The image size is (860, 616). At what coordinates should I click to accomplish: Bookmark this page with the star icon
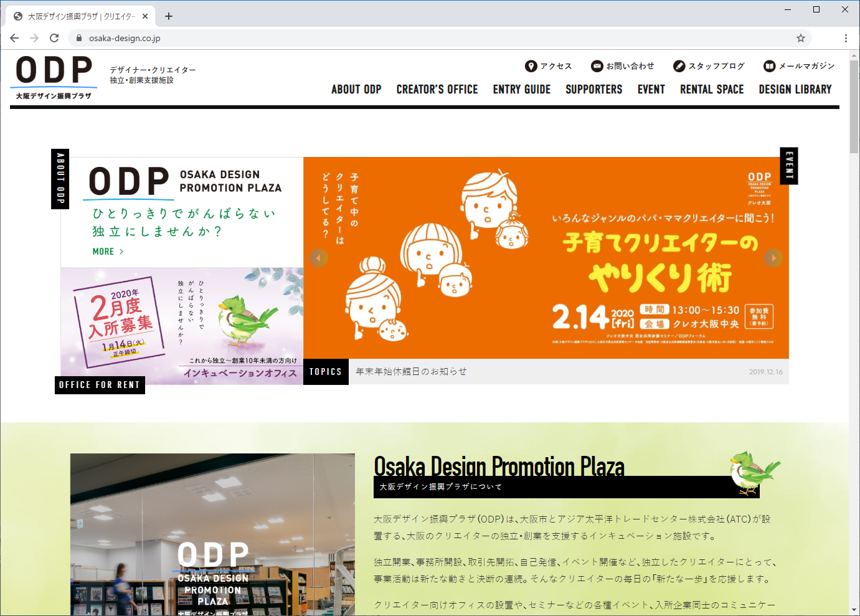801,38
